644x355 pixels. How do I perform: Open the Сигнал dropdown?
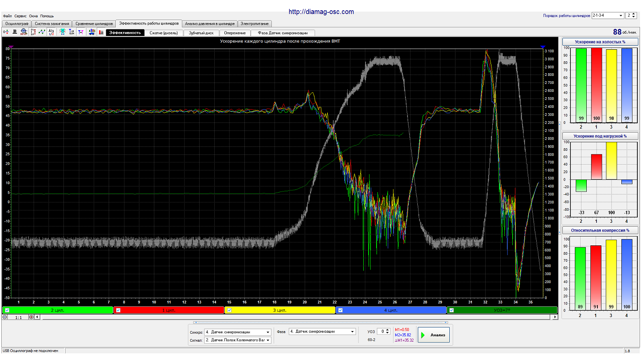click(238, 340)
